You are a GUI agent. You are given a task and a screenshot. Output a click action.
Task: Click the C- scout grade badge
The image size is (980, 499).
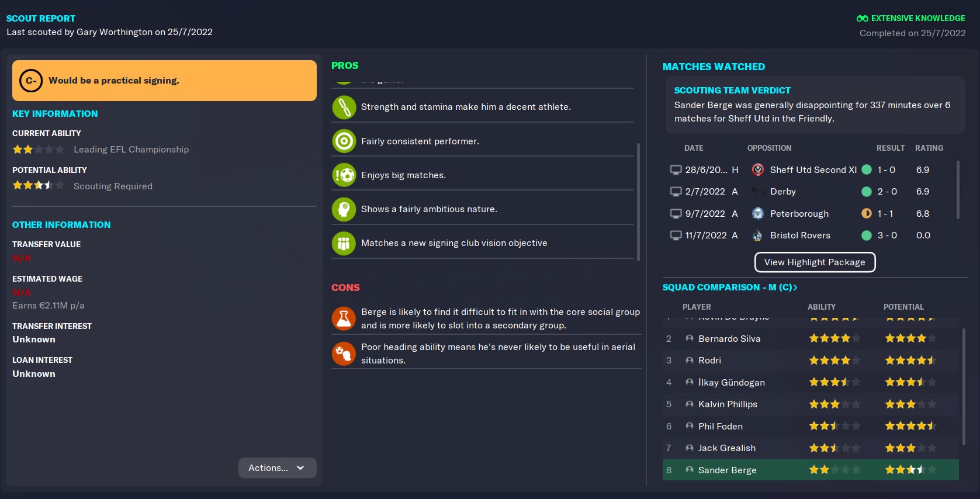click(31, 81)
